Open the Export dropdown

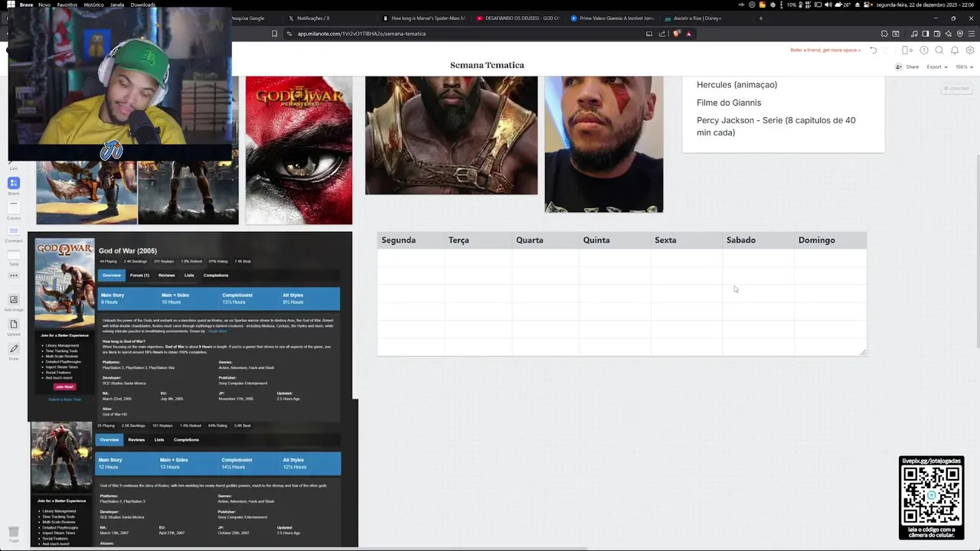(x=936, y=67)
